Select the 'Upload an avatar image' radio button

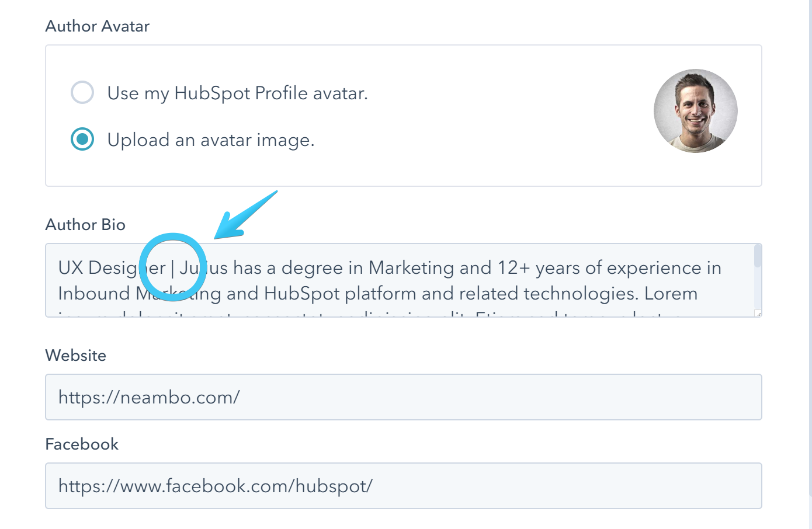pyautogui.click(x=82, y=139)
